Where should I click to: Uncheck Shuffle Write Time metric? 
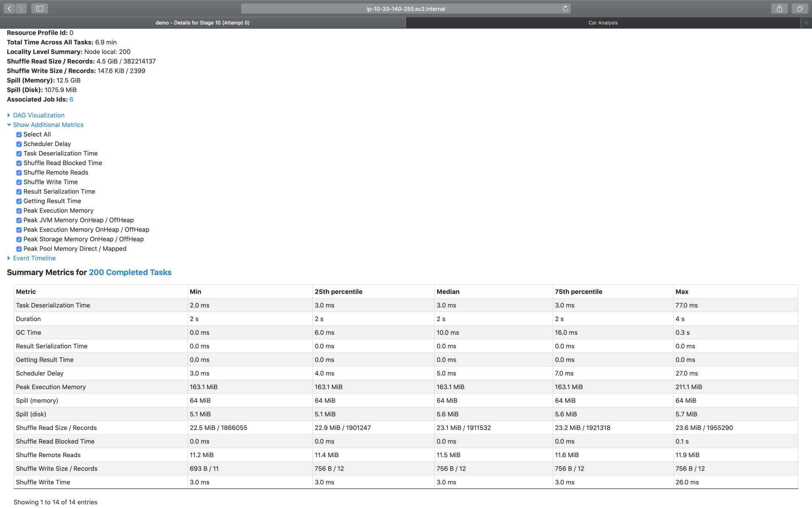coord(19,182)
